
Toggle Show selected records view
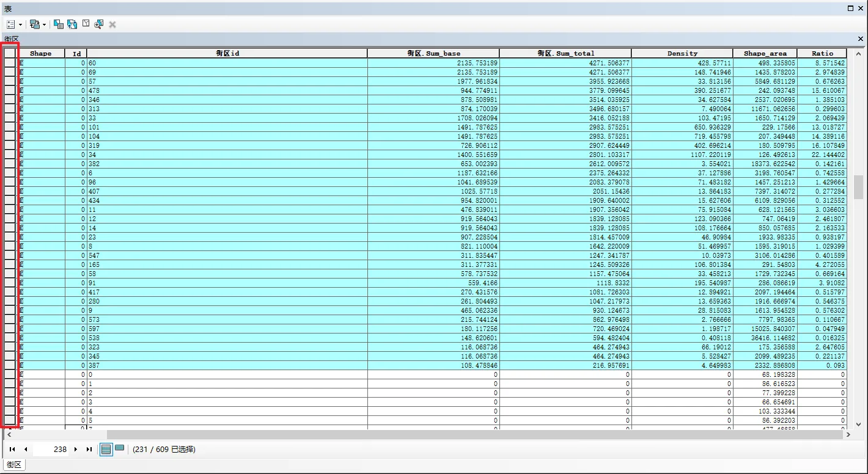pyautogui.click(x=120, y=449)
